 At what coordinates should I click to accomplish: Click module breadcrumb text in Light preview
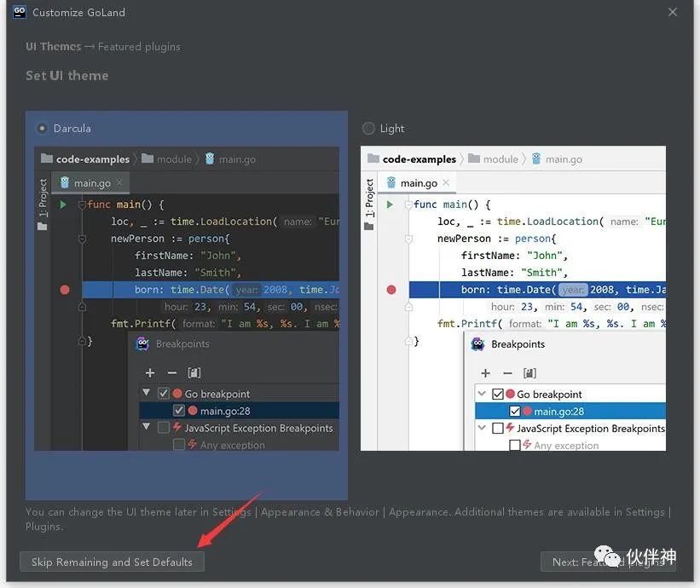tap(500, 159)
